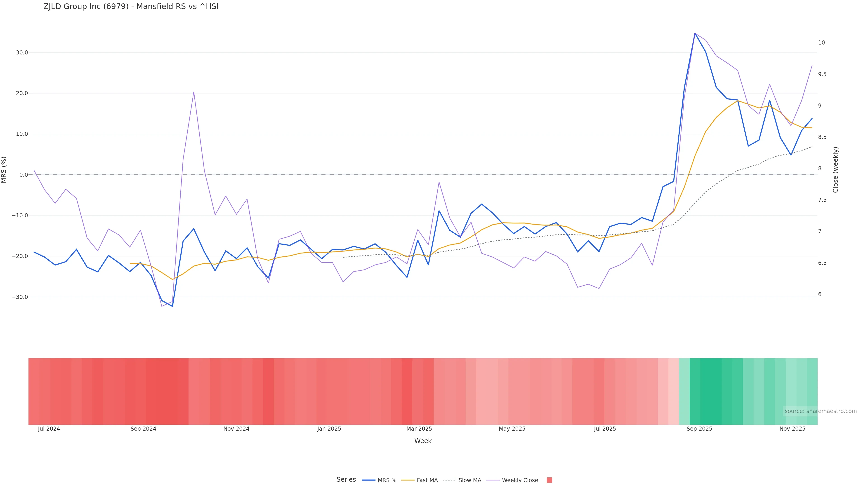Screen dimensions: 868x488
Task: Click the sharemaestro.com source watermark
Action: pyautogui.click(x=820, y=411)
